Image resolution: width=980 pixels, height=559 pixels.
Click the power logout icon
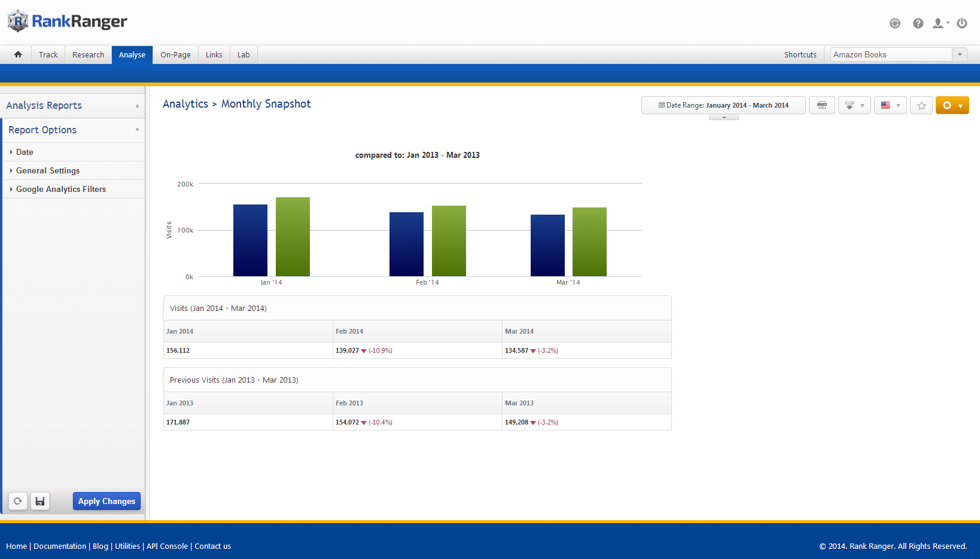[x=961, y=23]
